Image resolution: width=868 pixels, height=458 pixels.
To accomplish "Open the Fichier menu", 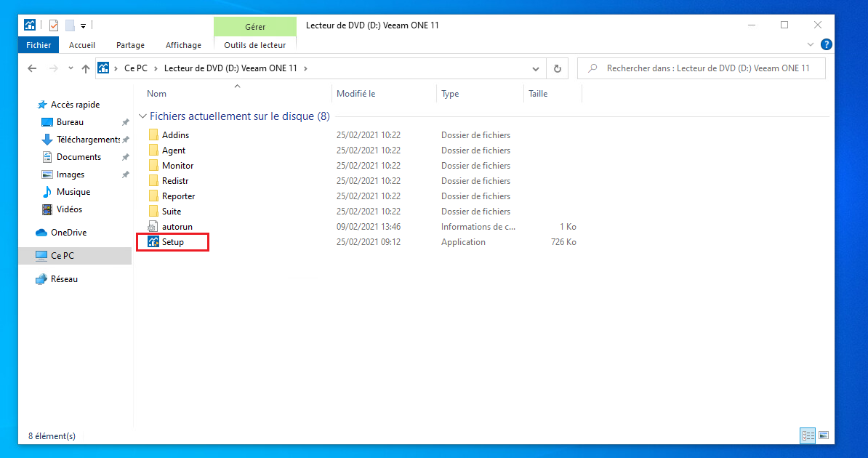I will [x=39, y=45].
